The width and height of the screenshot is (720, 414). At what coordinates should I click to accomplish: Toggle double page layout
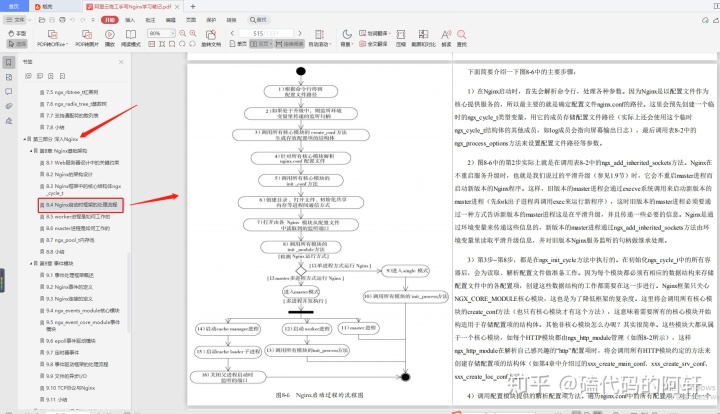tap(261, 44)
